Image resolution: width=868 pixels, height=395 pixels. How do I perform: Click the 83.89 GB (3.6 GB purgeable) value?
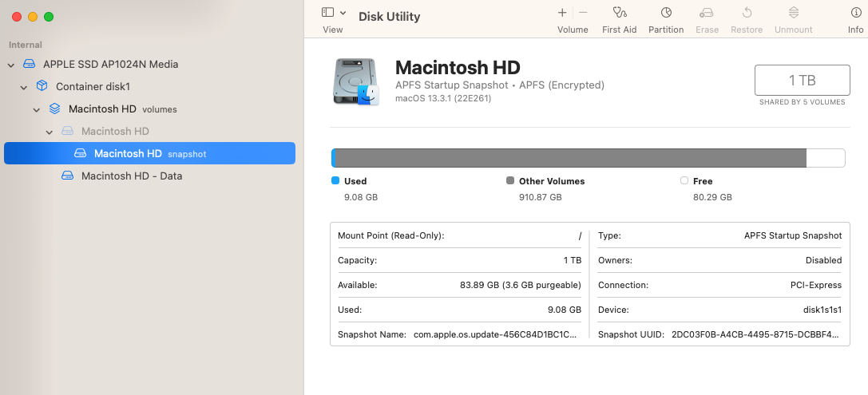[521, 285]
